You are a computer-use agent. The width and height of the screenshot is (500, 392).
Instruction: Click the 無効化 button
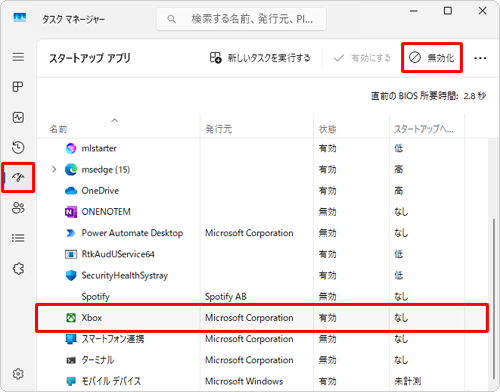tap(432, 58)
